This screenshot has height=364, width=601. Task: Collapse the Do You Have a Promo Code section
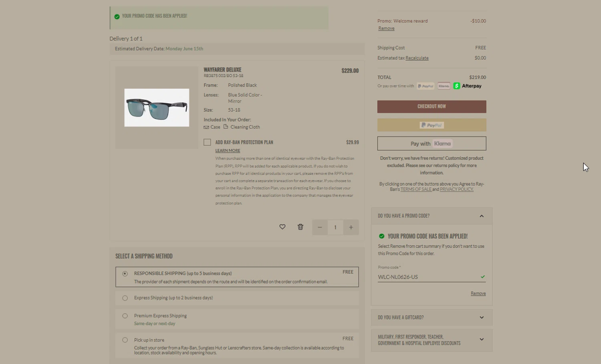point(432,216)
